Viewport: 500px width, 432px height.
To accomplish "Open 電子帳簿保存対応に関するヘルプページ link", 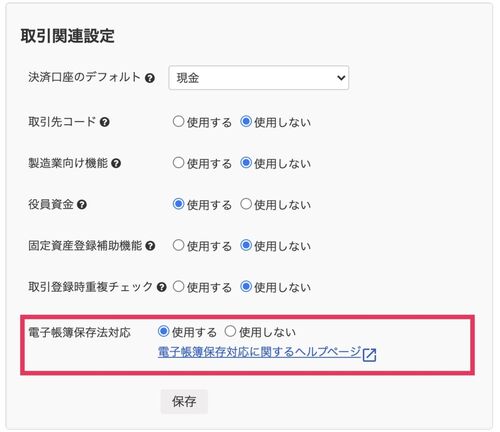I will [260, 352].
